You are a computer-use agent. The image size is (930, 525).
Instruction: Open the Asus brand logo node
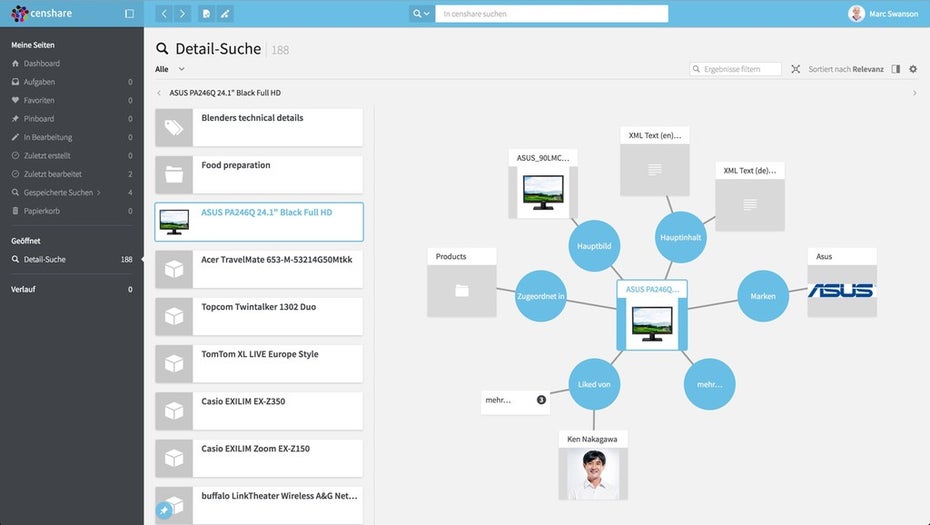tap(842, 282)
